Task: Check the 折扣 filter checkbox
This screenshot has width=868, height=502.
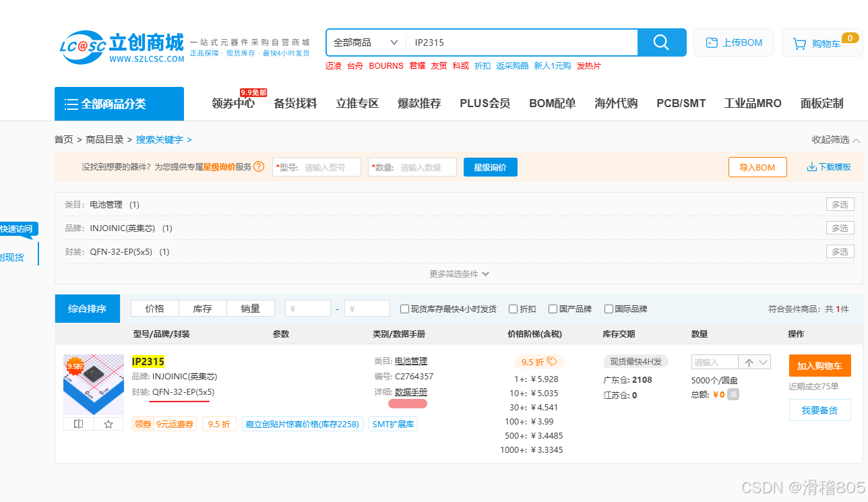Action: coord(513,309)
